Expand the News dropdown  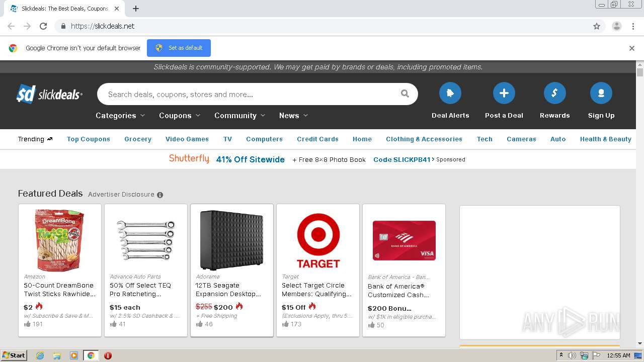pos(293,116)
